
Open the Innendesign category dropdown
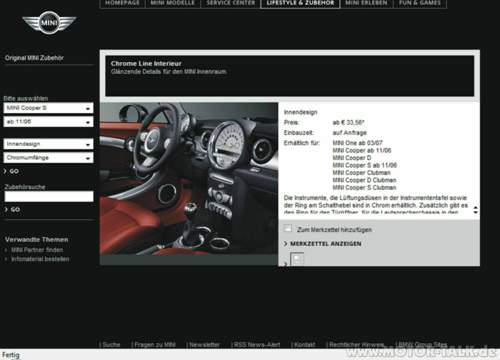coord(48,144)
